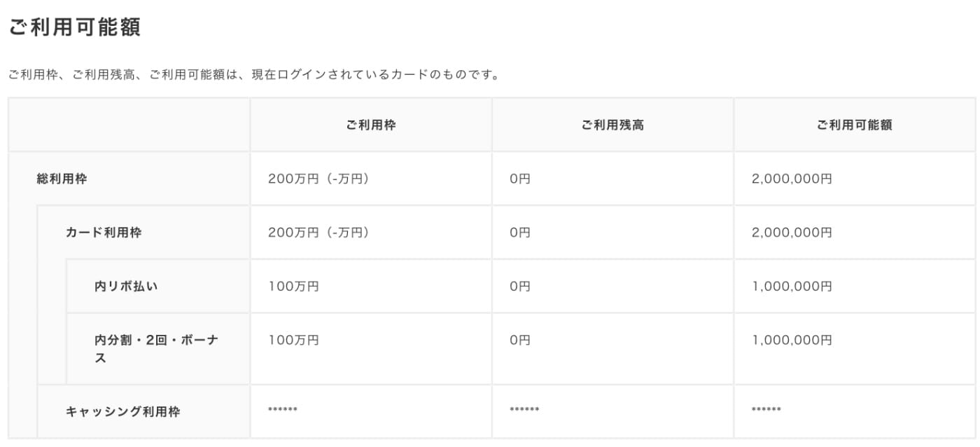Click 200万円 limit in the カード利用枠 row
Image resolution: width=980 pixels, height=447 pixels.
click(318, 233)
